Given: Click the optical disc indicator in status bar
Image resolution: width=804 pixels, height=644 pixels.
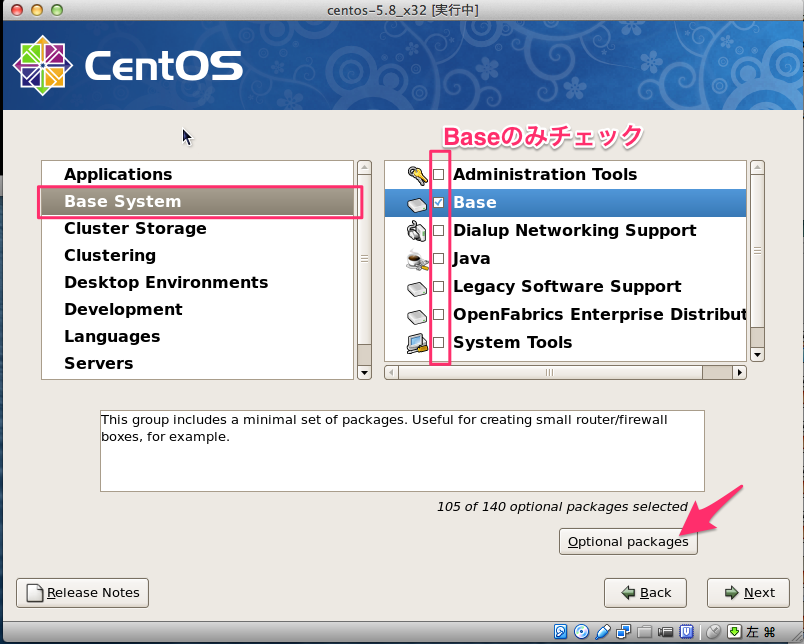Looking at the screenshot, I should click(581, 632).
